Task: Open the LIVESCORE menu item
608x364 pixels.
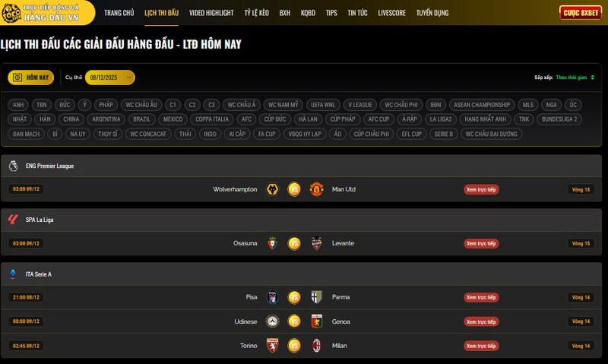Action: (x=391, y=13)
